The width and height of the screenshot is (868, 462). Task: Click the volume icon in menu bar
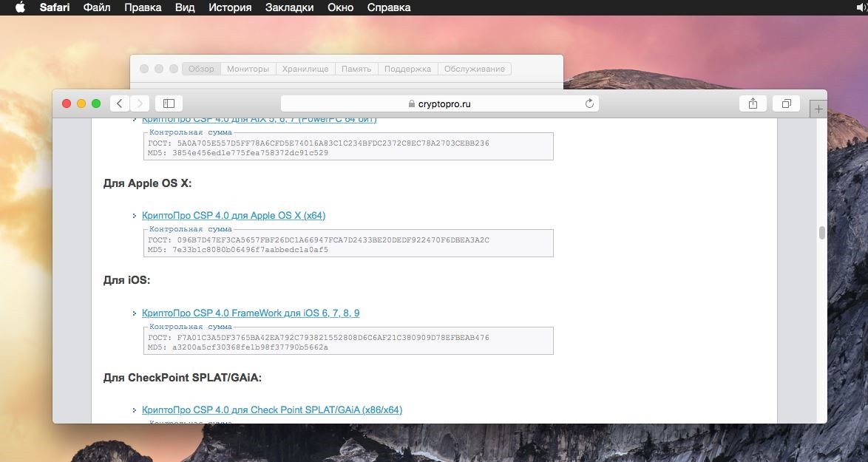pyautogui.click(x=862, y=7)
